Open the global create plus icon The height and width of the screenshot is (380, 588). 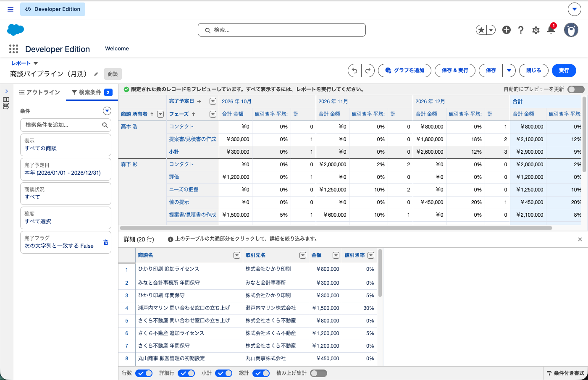point(507,30)
